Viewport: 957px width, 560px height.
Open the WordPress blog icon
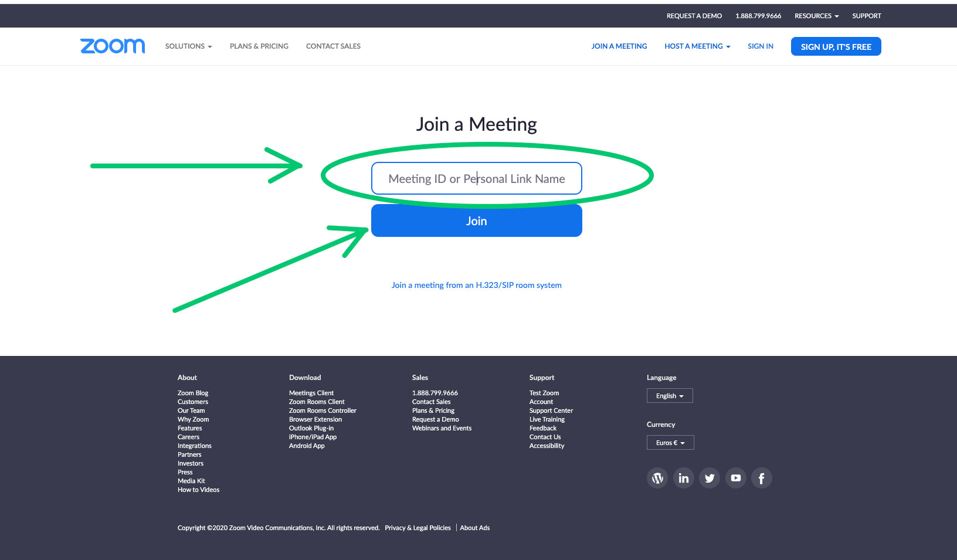pos(657,478)
